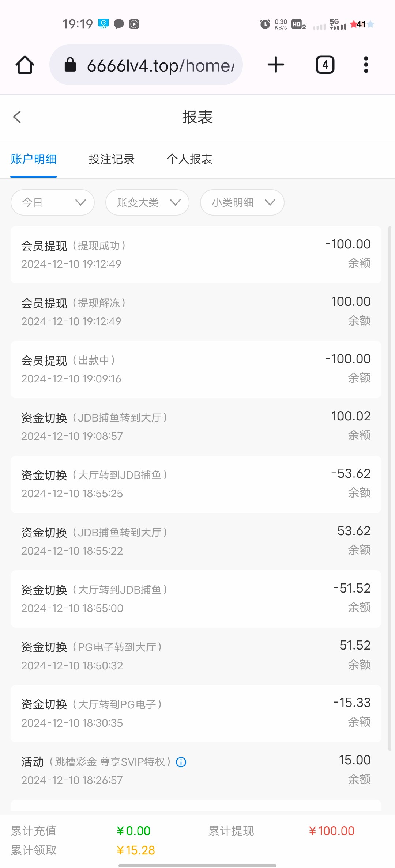
Task: Tap the browser home icon
Action: (25, 65)
